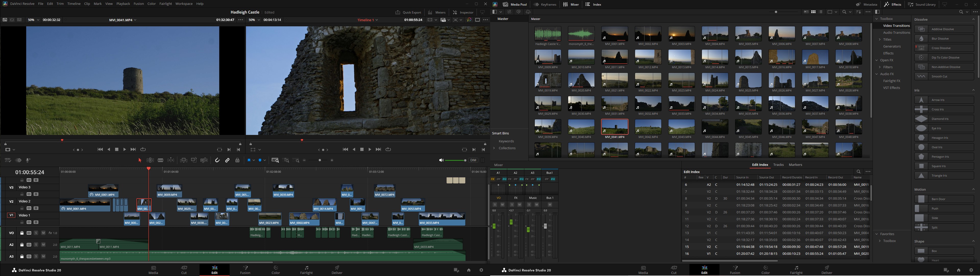This screenshot has height=276, width=980.
Task: Click the timeline zoom-in plus button
Action: [x=332, y=160]
